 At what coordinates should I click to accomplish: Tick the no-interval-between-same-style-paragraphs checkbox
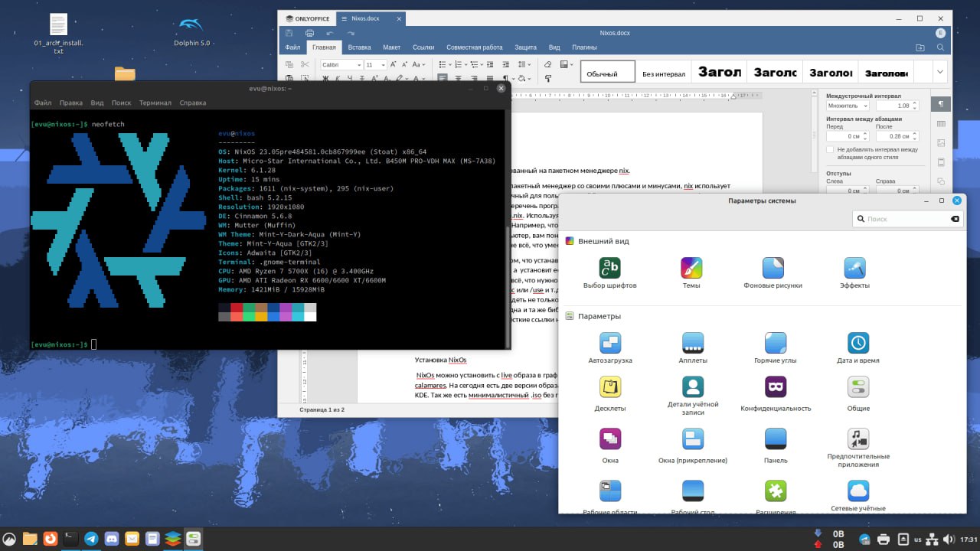pos(831,150)
